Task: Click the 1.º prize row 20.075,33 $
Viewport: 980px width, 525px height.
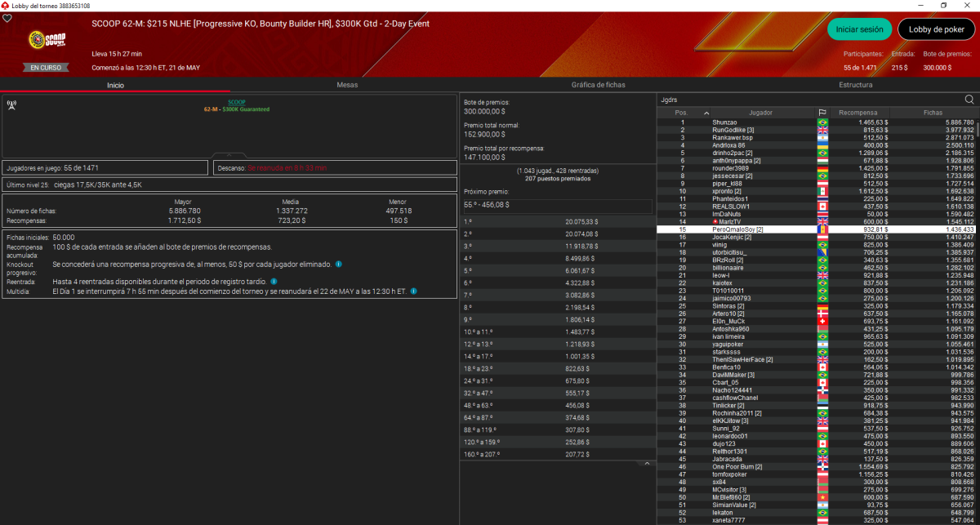Action: (558, 221)
